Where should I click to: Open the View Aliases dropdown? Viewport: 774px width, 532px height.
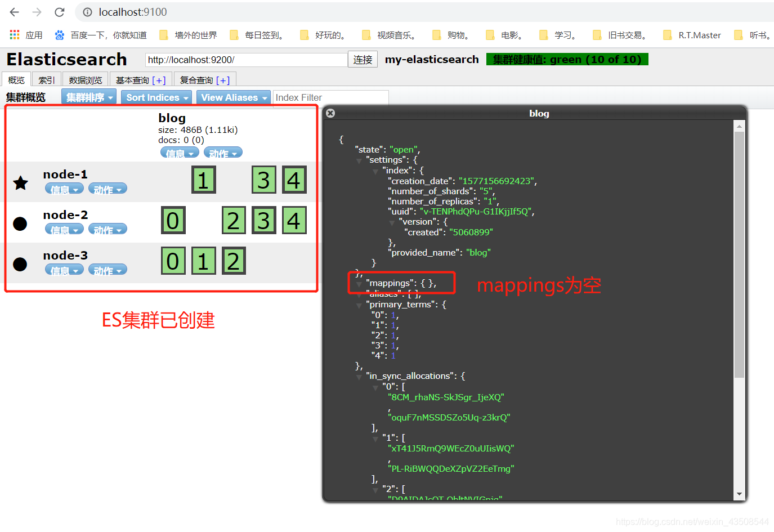pyautogui.click(x=234, y=97)
